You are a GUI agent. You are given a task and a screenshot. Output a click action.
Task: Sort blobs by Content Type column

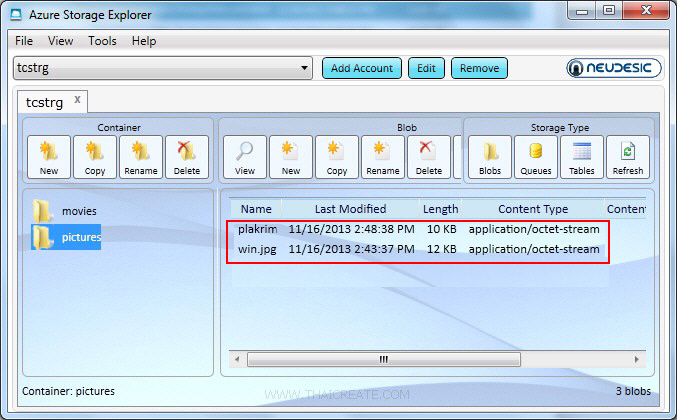pyautogui.click(x=533, y=209)
